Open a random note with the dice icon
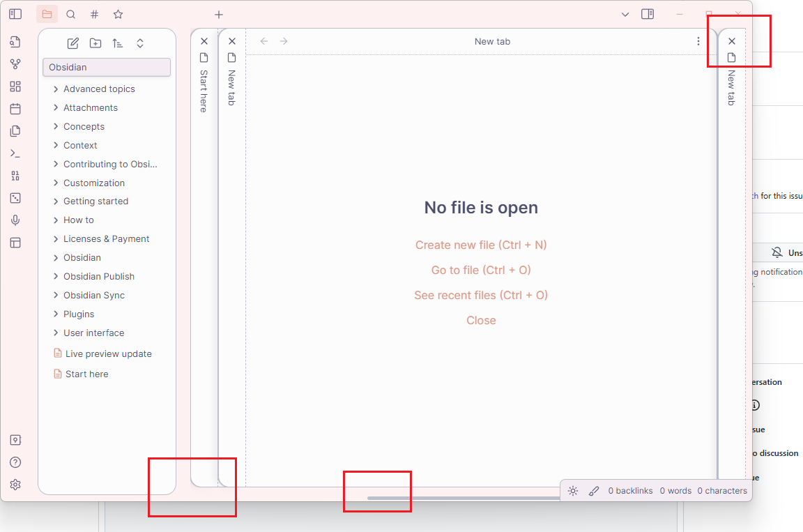803x532 pixels. pyautogui.click(x=15, y=198)
